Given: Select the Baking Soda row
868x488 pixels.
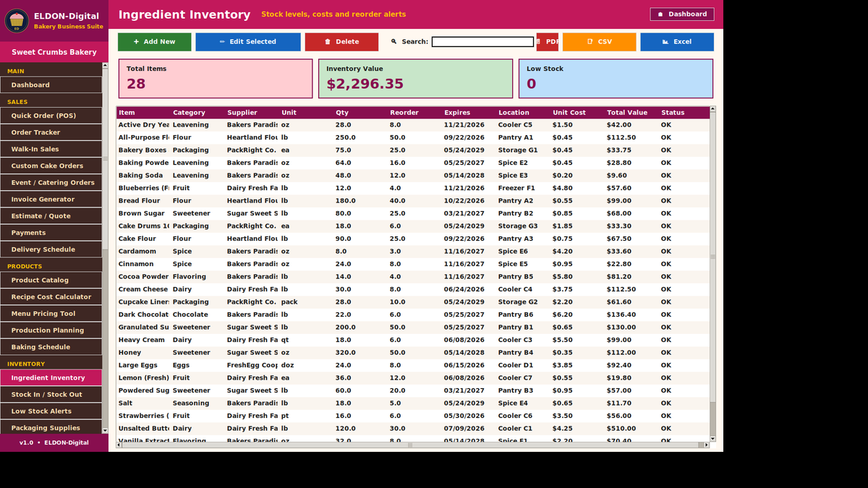Looking at the screenshot, I should coord(413,176).
